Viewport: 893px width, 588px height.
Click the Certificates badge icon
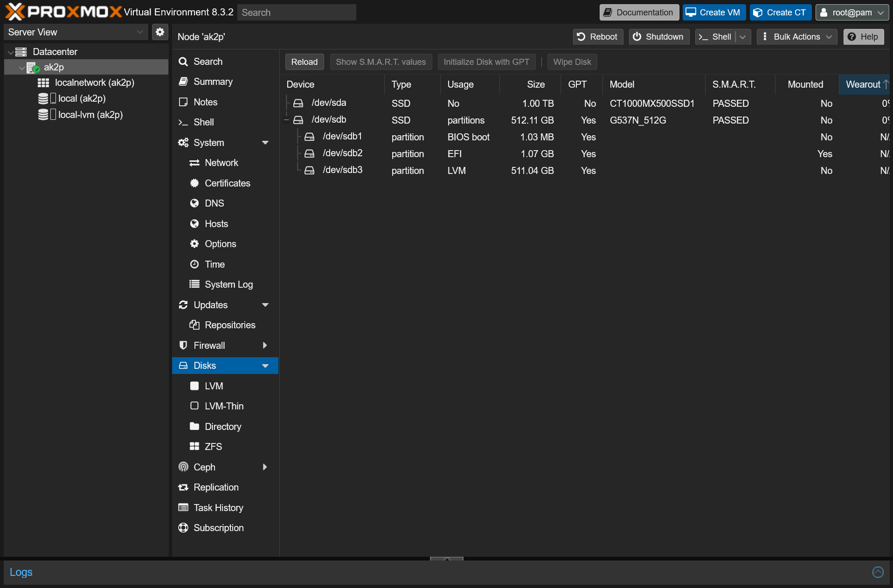click(194, 183)
